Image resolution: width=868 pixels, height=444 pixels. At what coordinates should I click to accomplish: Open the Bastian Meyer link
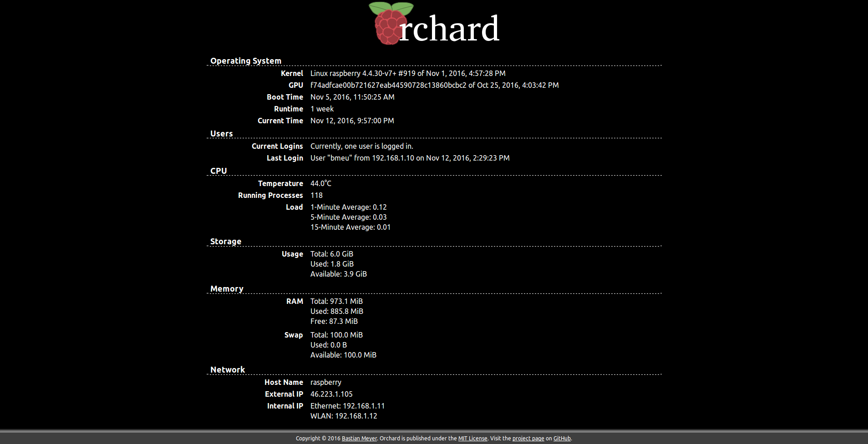tap(359, 439)
